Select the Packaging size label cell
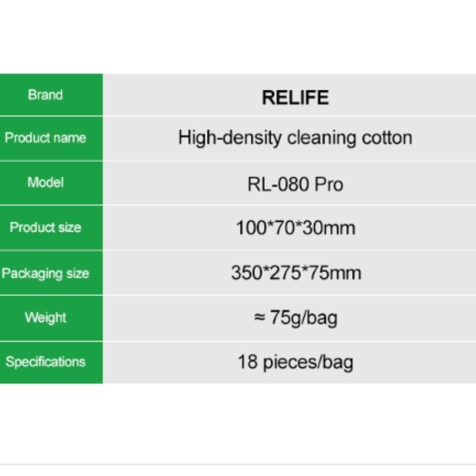 click(51, 273)
